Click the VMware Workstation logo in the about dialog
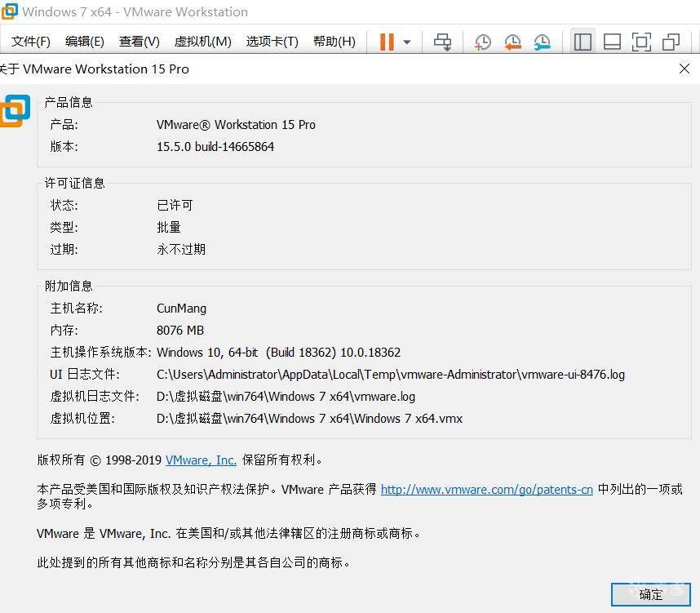 15,110
